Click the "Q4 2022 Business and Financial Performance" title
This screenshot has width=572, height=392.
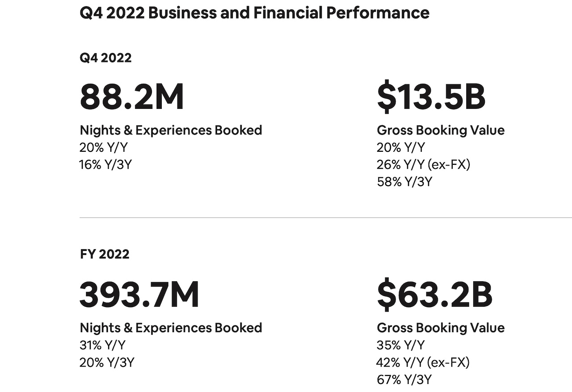click(x=254, y=13)
